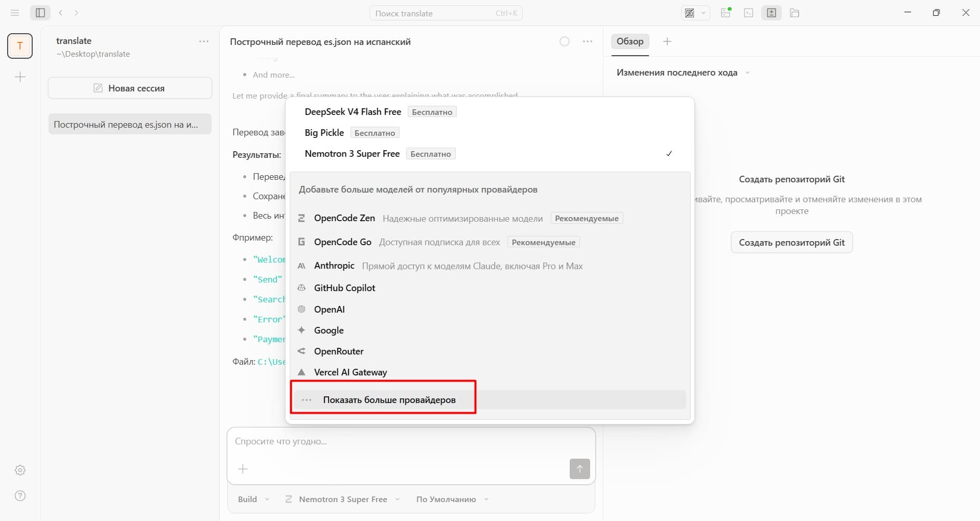Viewport: 980px width, 521px height.
Task: Open session options ellipsis in header
Action: coord(588,41)
